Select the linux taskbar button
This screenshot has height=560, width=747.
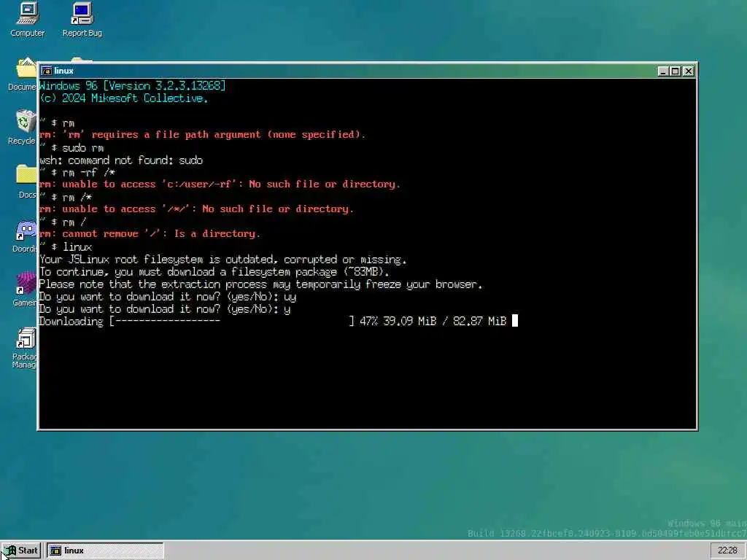[105, 551]
